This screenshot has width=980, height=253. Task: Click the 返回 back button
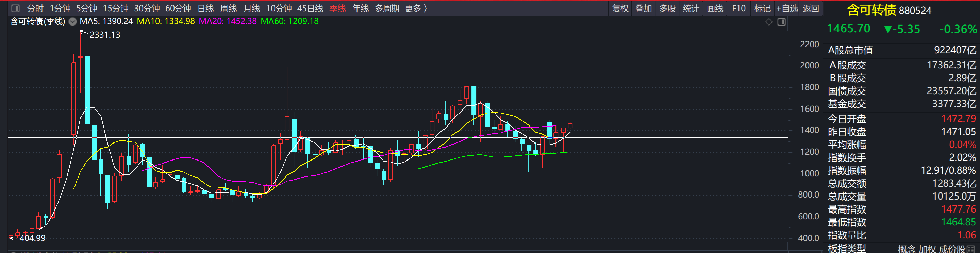point(811,9)
